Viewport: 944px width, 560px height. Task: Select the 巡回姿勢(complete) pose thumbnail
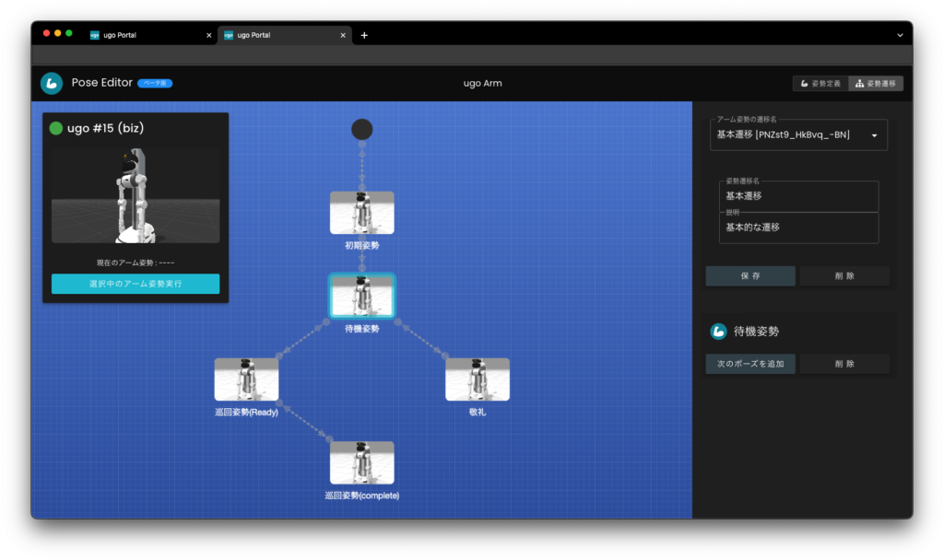coord(361,462)
